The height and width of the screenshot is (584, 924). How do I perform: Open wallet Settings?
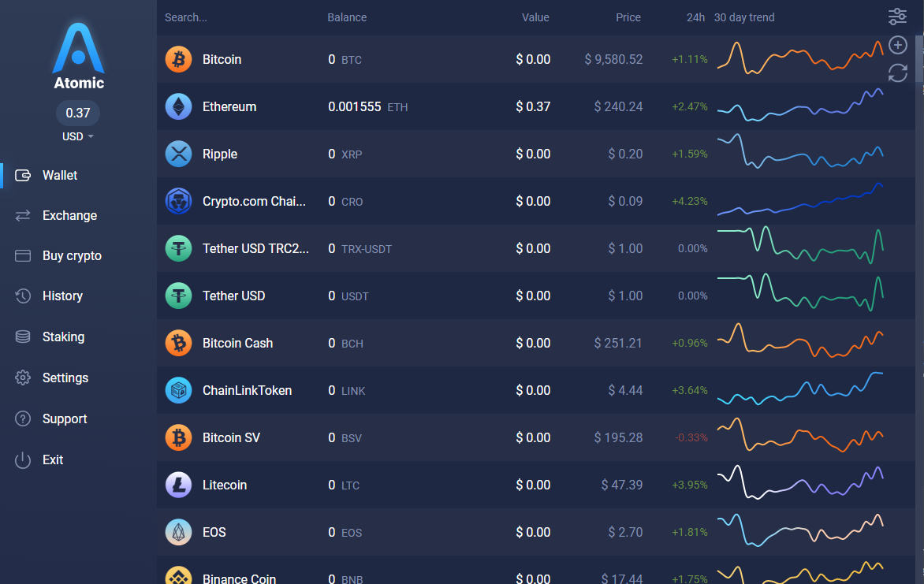coord(66,378)
